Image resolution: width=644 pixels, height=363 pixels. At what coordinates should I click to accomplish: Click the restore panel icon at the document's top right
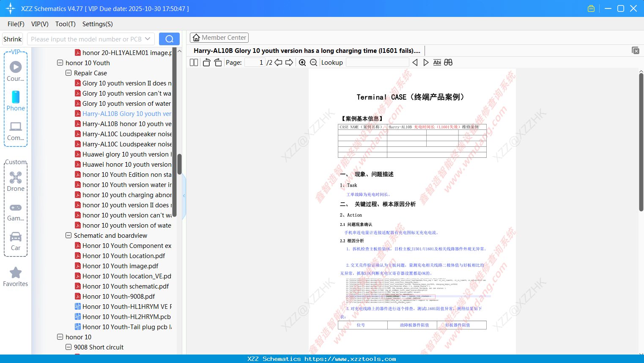(636, 50)
